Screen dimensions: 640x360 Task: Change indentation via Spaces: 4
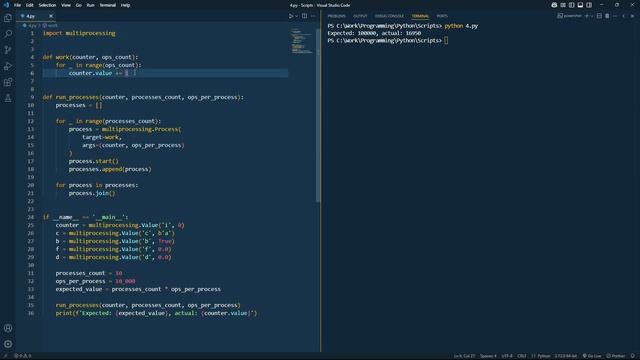click(x=489, y=356)
